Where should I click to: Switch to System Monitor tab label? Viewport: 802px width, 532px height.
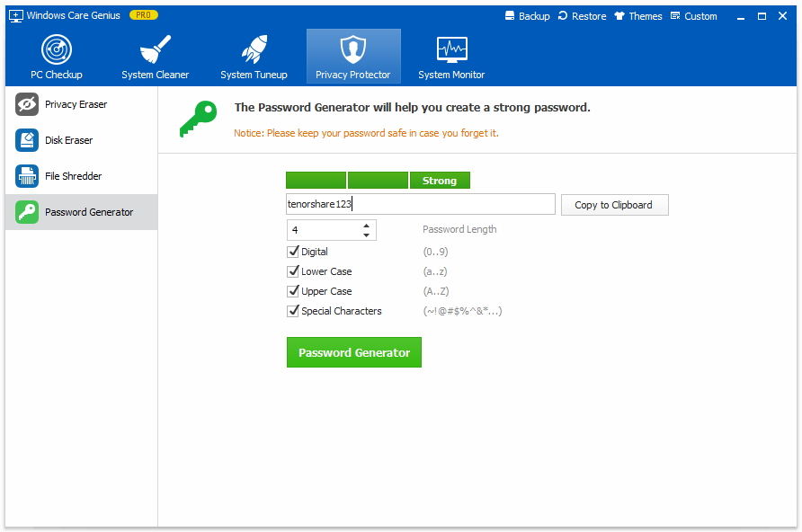451,75
